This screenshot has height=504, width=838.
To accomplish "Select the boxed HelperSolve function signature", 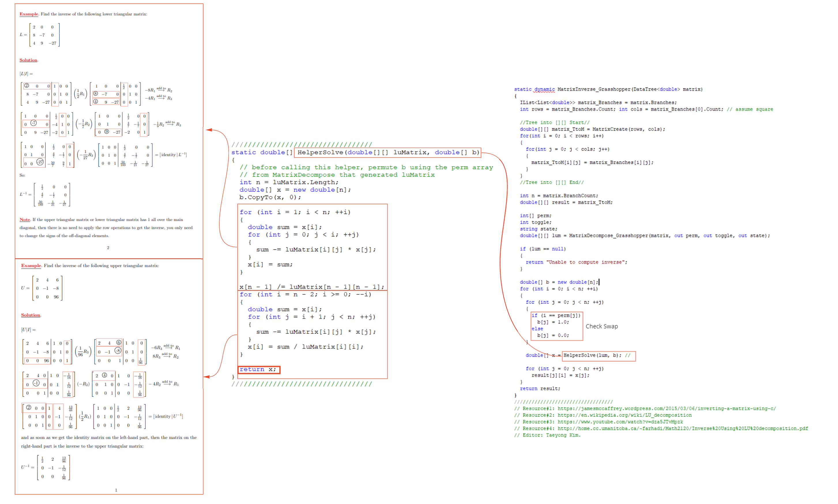I will click(387, 152).
